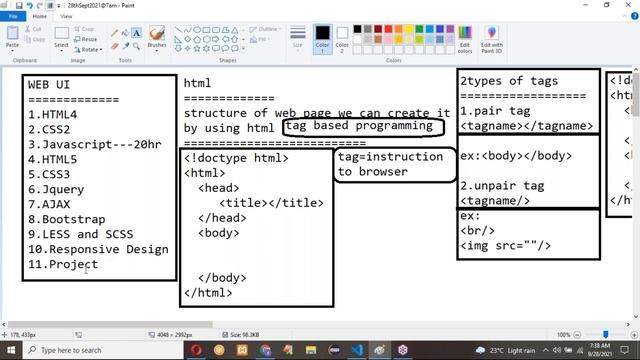Open the Select dropdown
640x360 pixels.
click(61, 51)
